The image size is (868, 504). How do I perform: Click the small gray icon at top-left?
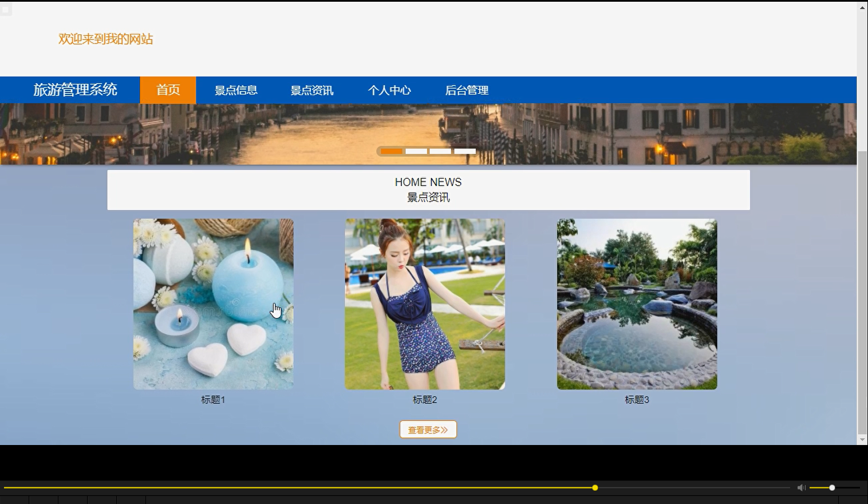click(6, 9)
